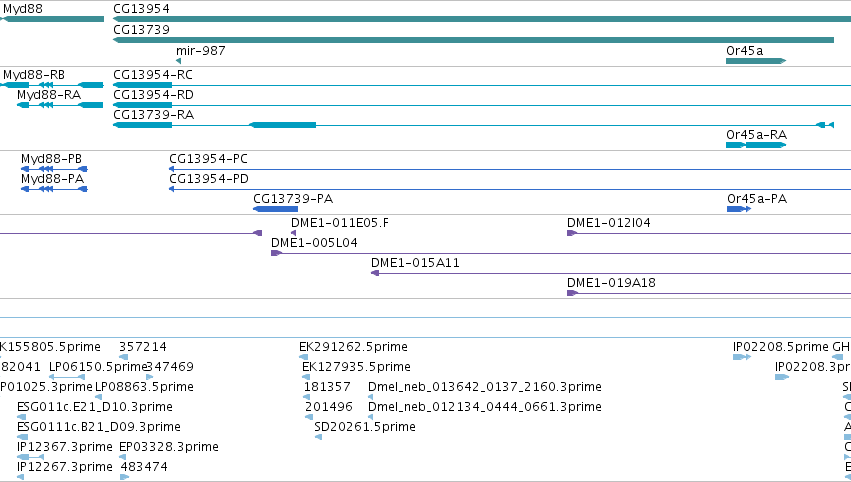Select the ESG011c.E21_D10.3prime label

coord(95,407)
